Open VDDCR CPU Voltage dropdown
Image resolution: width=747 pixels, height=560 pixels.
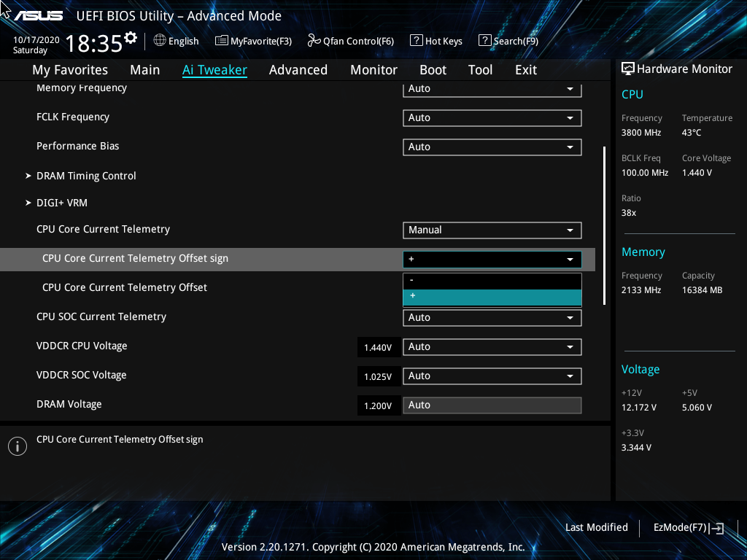point(492,347)
